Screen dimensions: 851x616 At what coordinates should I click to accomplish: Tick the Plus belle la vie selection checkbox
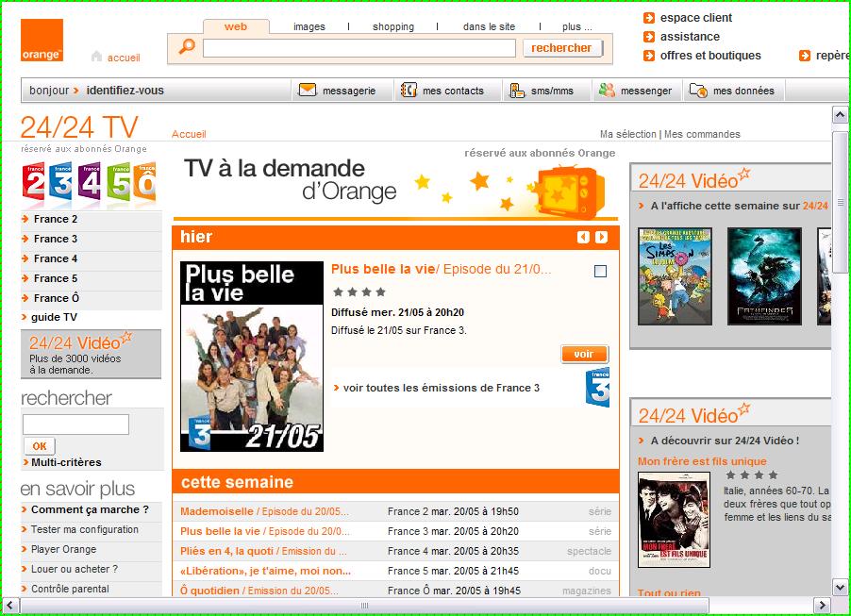coord(600,272)
